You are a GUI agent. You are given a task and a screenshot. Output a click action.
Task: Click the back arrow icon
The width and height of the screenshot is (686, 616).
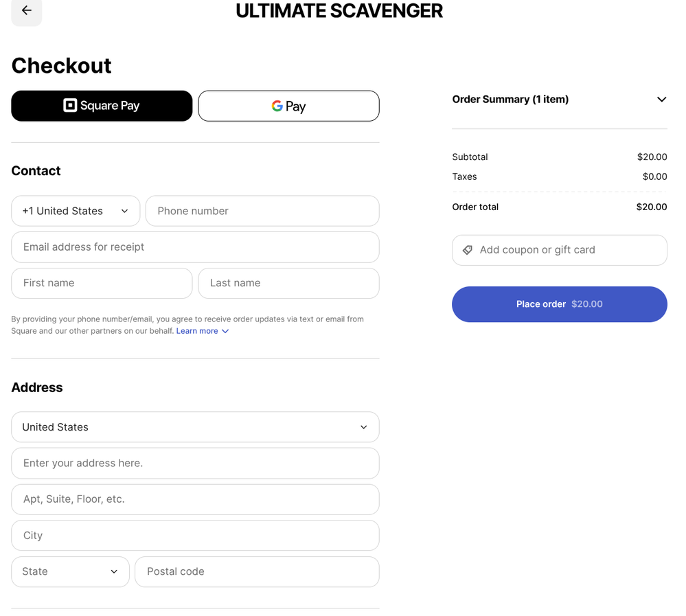click(27, 11)
